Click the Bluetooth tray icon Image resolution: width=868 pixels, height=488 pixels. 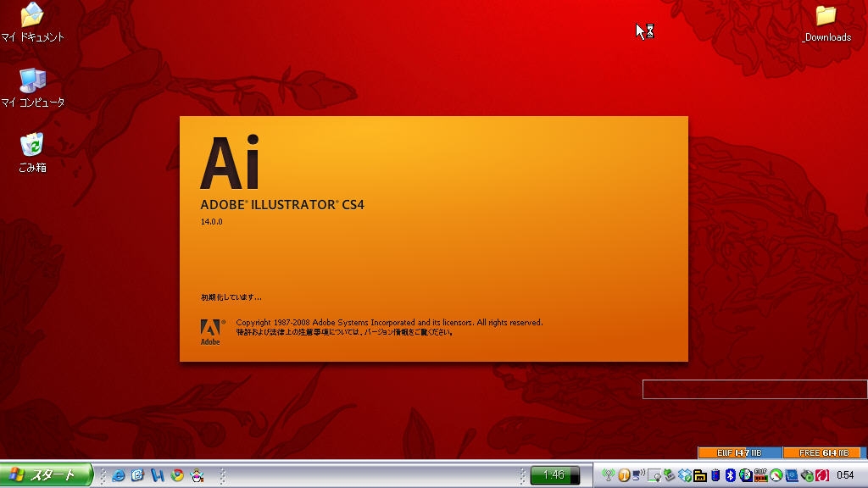pos(730,475)
